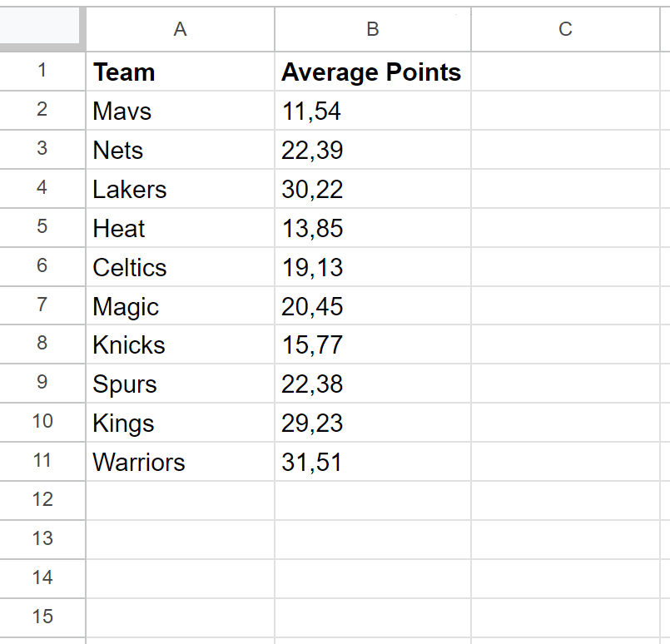Select the Celtics cell
This screenshot has height=644, width=670.
[180, 267]
